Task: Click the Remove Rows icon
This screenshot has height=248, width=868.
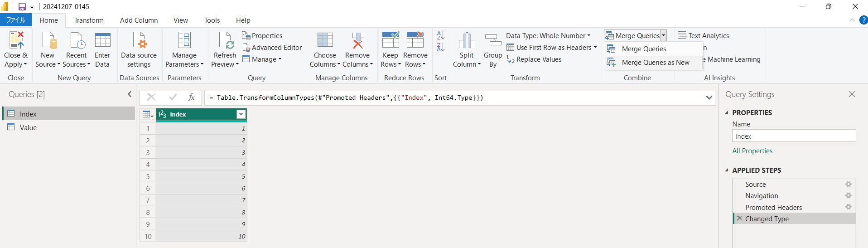Action: pos(415,40)
